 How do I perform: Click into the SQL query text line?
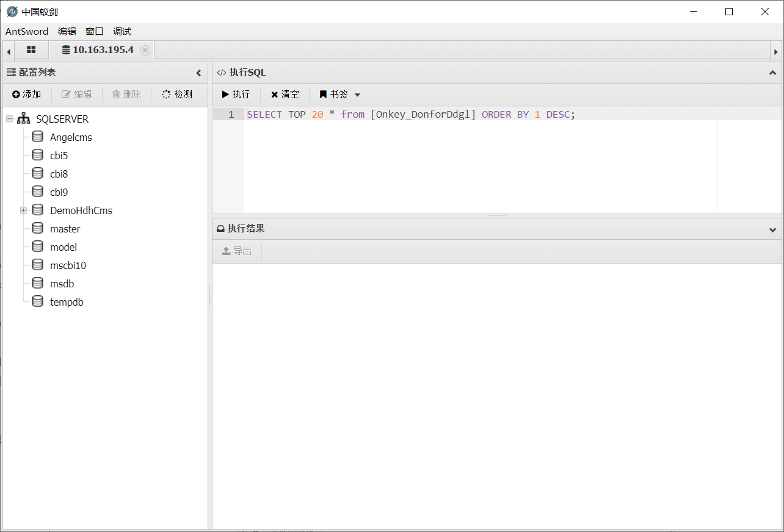[x=411, y=114]
